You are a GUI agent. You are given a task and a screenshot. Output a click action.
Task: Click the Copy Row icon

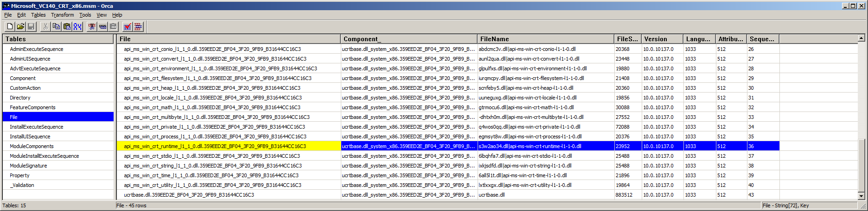point(102,27)
